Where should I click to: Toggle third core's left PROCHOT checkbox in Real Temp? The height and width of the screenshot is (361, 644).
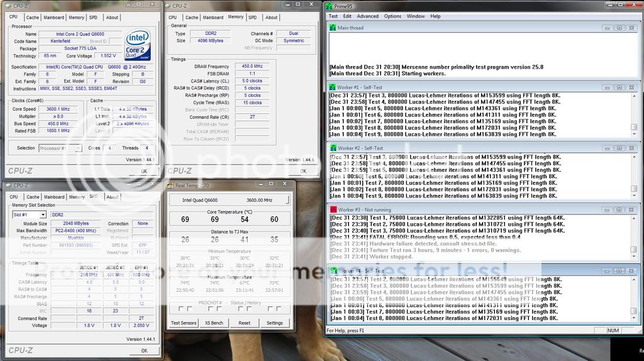coord(241,308)
